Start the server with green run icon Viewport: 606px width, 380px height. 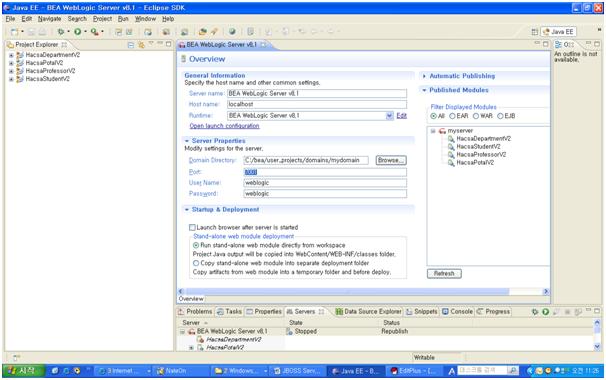[545, 312]
